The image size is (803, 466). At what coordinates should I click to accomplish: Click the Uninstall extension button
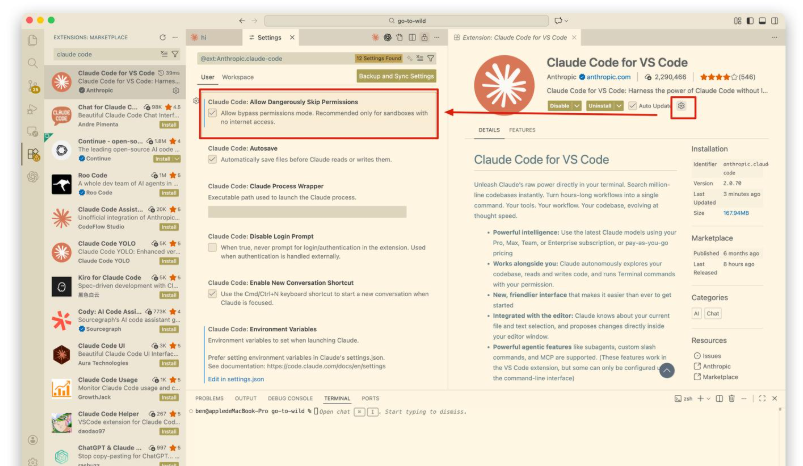(x=600, y=105)
